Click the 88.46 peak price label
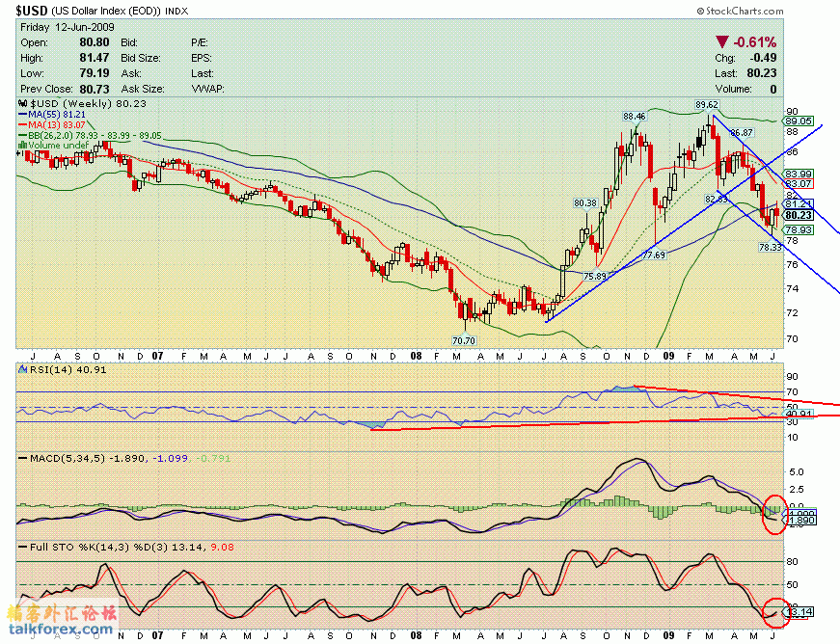Viewport: 840px width, 644px height. tap(635, 116)
